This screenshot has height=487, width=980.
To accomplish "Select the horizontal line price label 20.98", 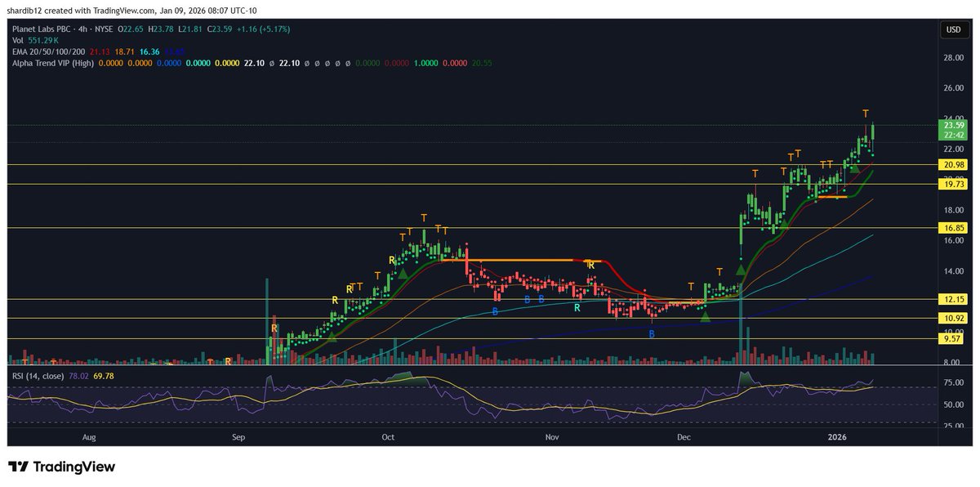I will (953, 165).
